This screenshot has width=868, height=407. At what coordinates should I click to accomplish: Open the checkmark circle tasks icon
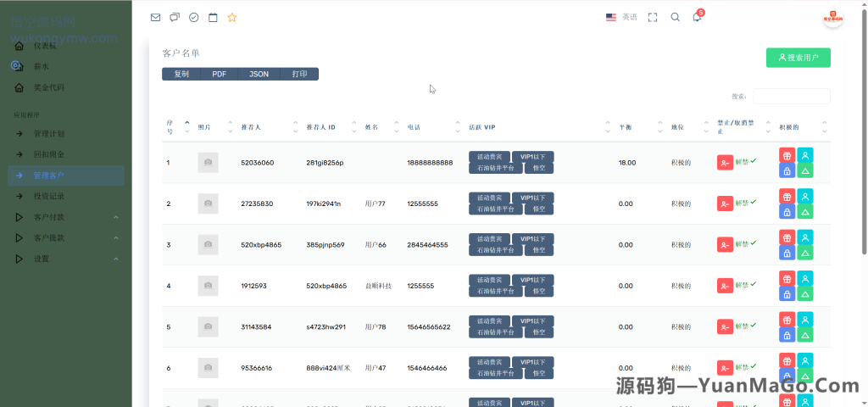click(194, 18)
